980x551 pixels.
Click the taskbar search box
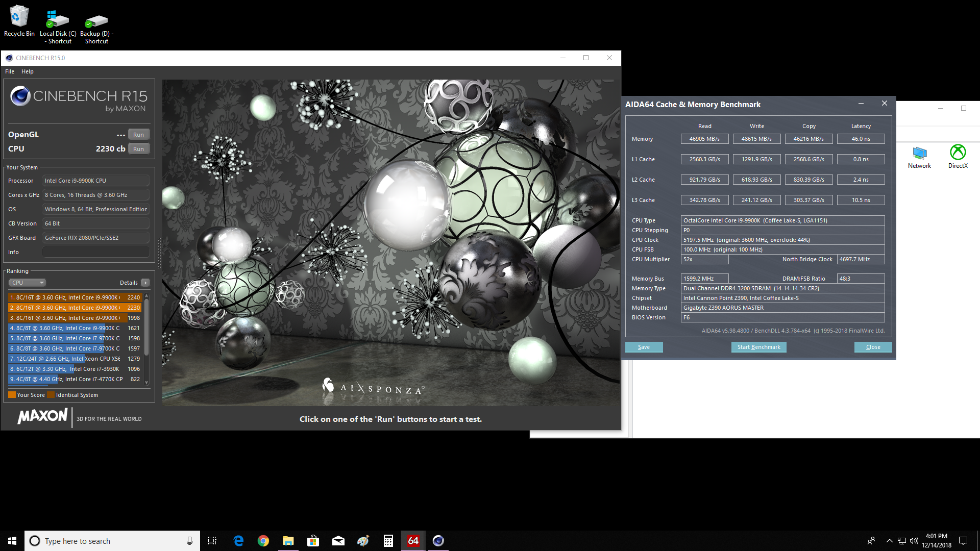coord(112,541)
